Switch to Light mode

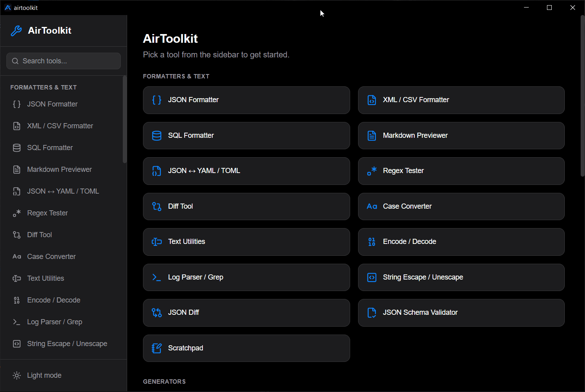(x=63, y=375)
